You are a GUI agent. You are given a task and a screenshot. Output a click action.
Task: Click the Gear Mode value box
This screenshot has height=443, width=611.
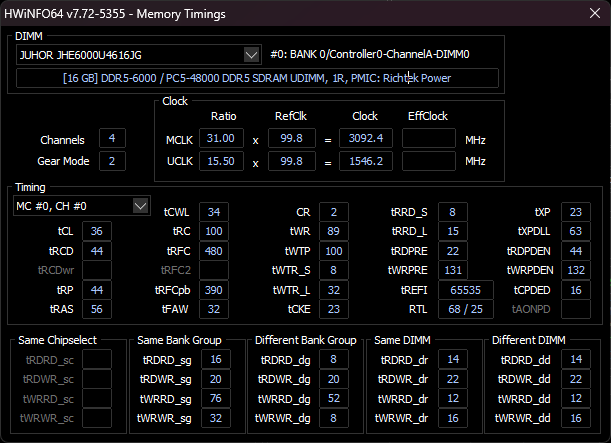click(x=111, y=161)
